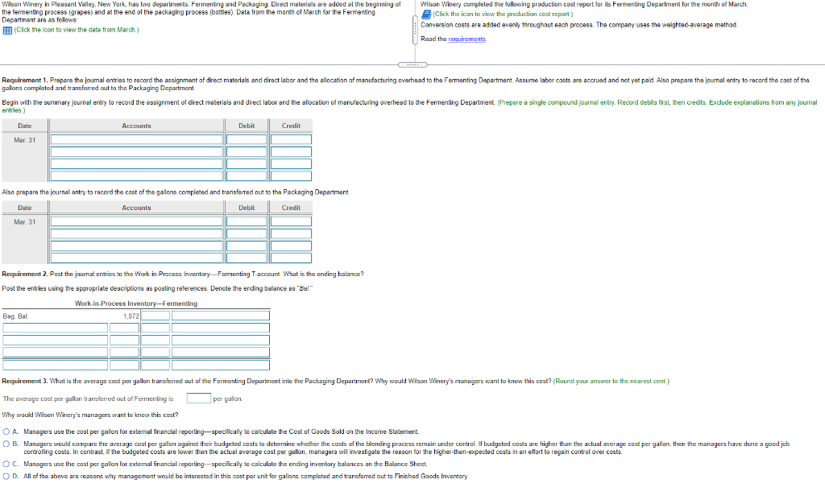
Task: Click the first Accounts field in the transfer journal entry
Action: point(137,221)
